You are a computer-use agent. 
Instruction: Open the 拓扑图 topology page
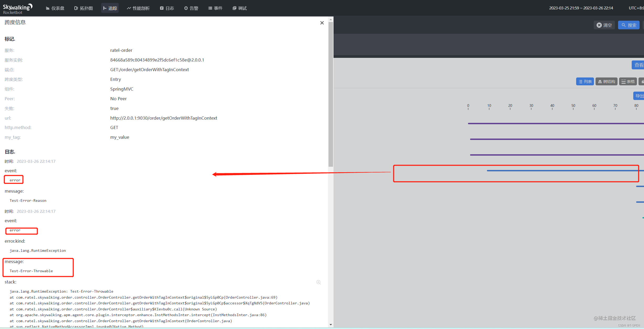(x=84, y=8)
